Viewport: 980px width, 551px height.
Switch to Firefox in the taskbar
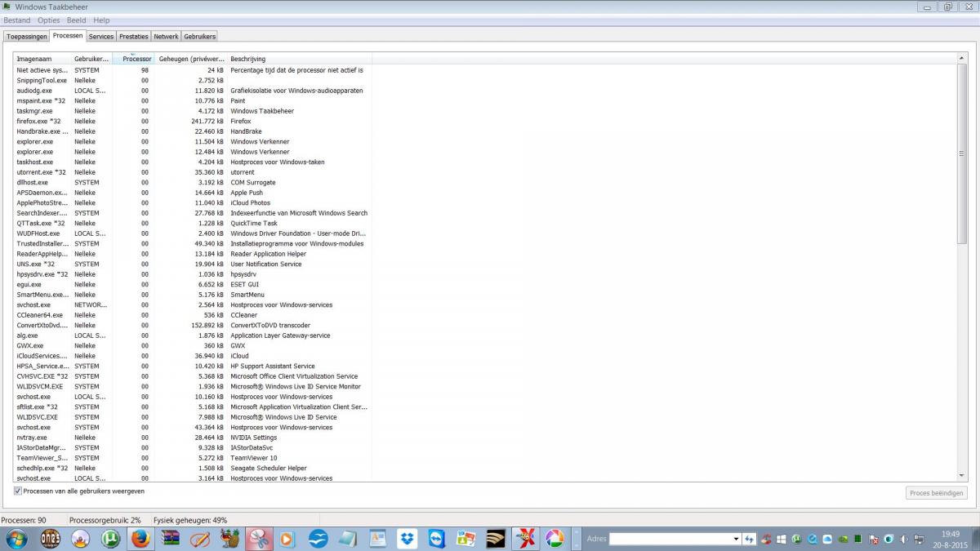[140, 539]
